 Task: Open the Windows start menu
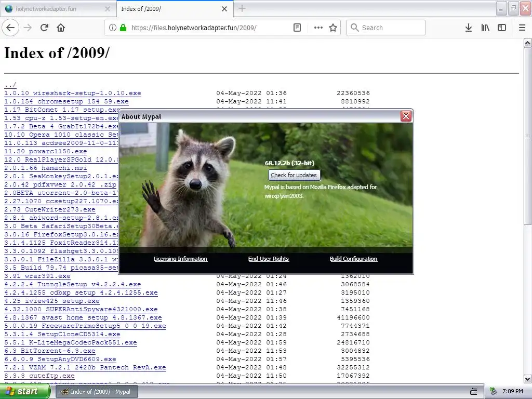(25, 392)
